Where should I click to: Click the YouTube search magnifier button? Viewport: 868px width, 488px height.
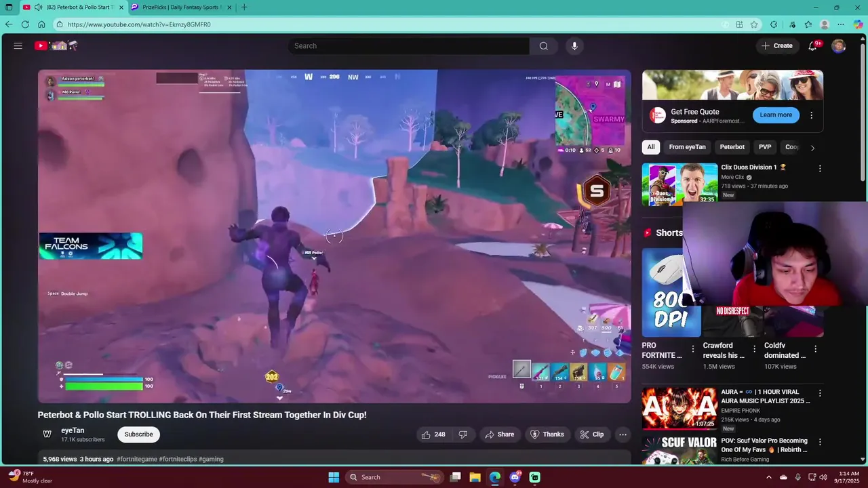(x=543, y=45)
